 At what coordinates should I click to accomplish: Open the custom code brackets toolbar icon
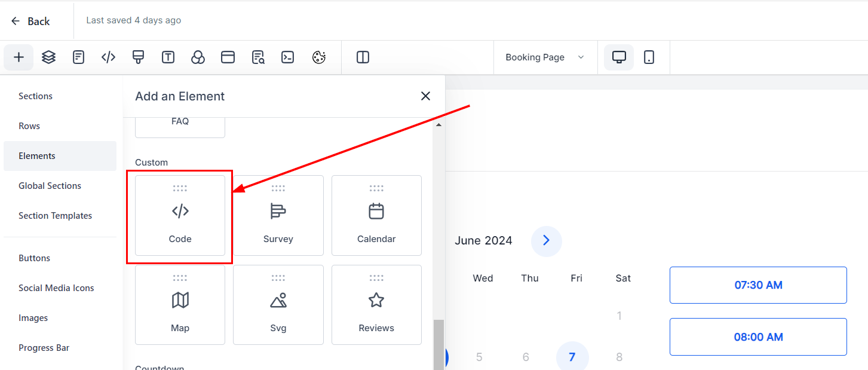coord(108,57)
